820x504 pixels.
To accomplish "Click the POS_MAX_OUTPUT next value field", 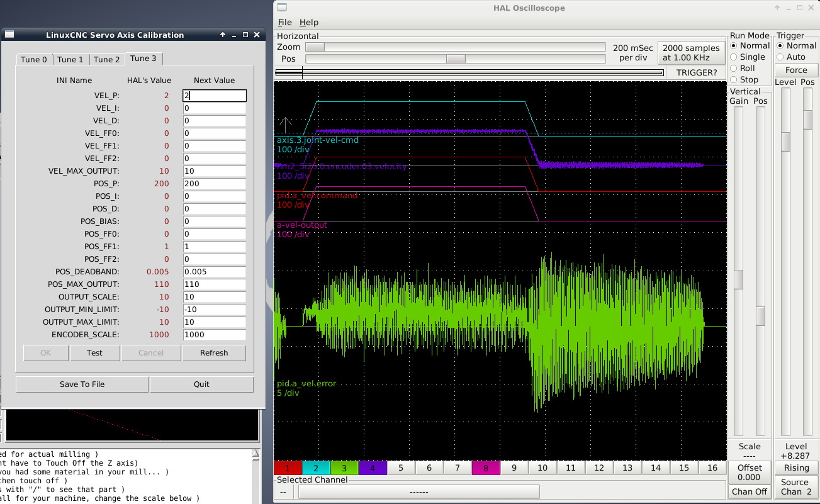I will click(x=215, y=284).
